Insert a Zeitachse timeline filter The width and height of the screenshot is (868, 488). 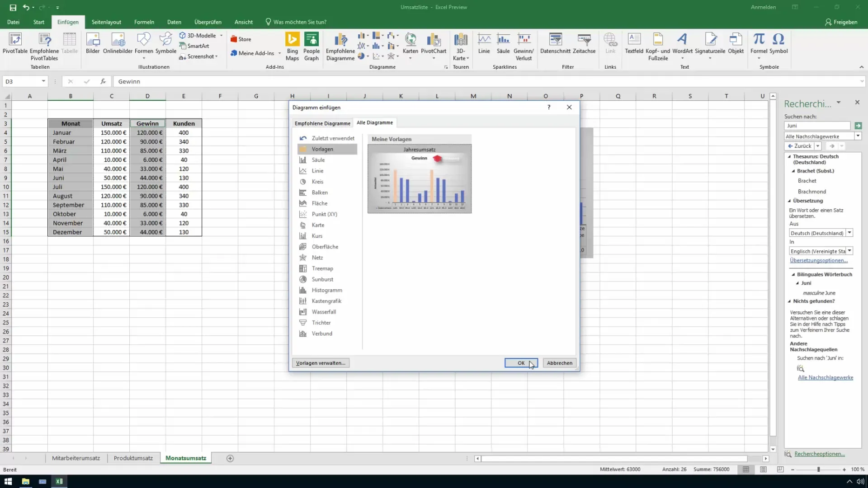pos(584,43)
